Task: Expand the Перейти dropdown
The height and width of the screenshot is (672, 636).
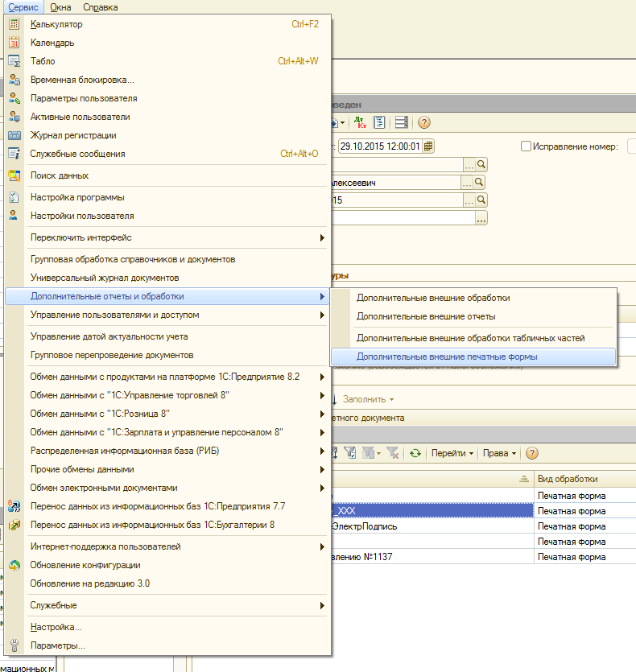Action: (x=452, y=453)
